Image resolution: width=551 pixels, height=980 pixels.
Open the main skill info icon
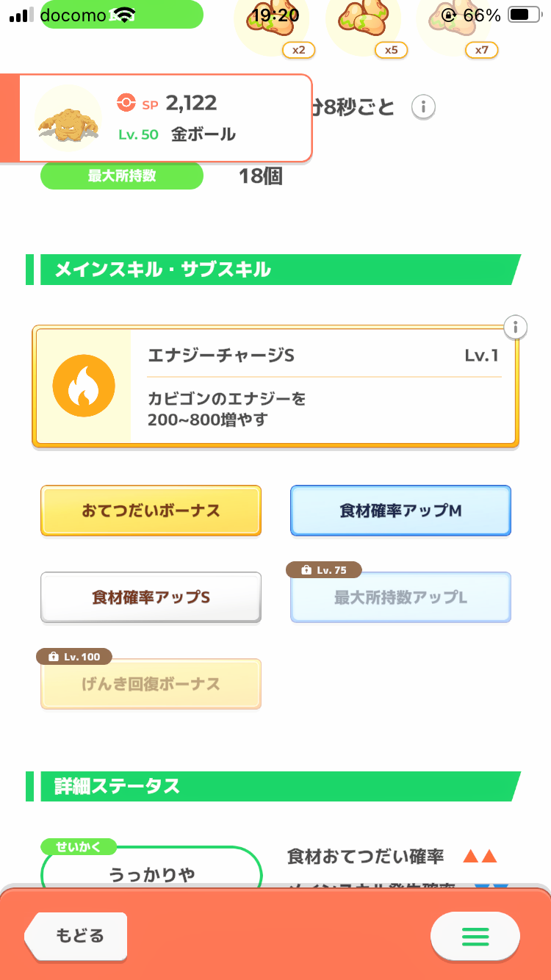[x=516, y=327]
